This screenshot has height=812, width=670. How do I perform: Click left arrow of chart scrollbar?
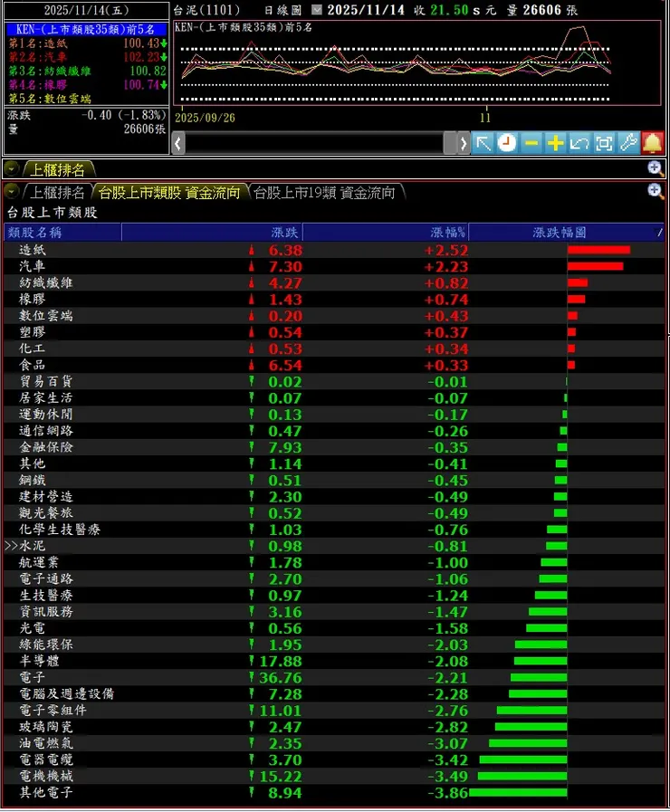click(178, 143)
